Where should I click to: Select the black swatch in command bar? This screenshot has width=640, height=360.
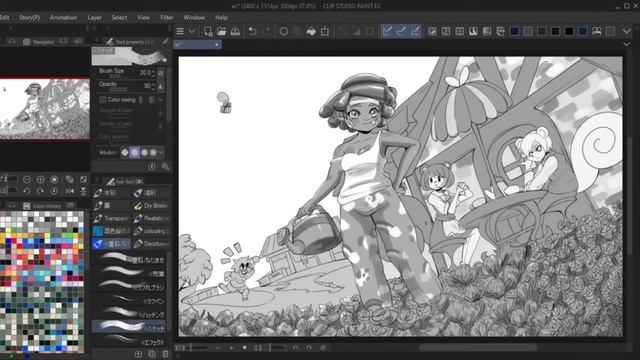tap(569, 31)
